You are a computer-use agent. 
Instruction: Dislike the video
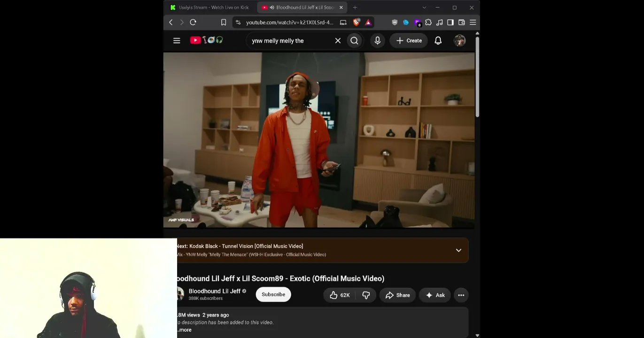tap(366, 295)
